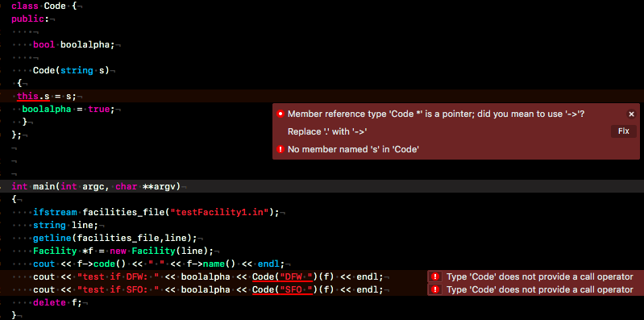Click 'boolalpha = true;' statement
This screenshot has width=644, height=320.
coord(69,110)
